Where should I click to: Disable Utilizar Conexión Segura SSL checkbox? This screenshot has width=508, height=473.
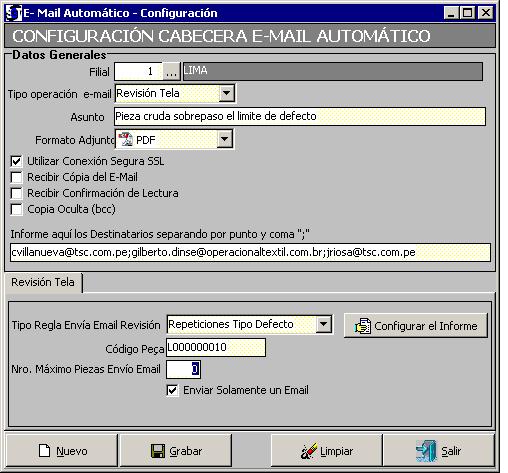coord(16,161)
